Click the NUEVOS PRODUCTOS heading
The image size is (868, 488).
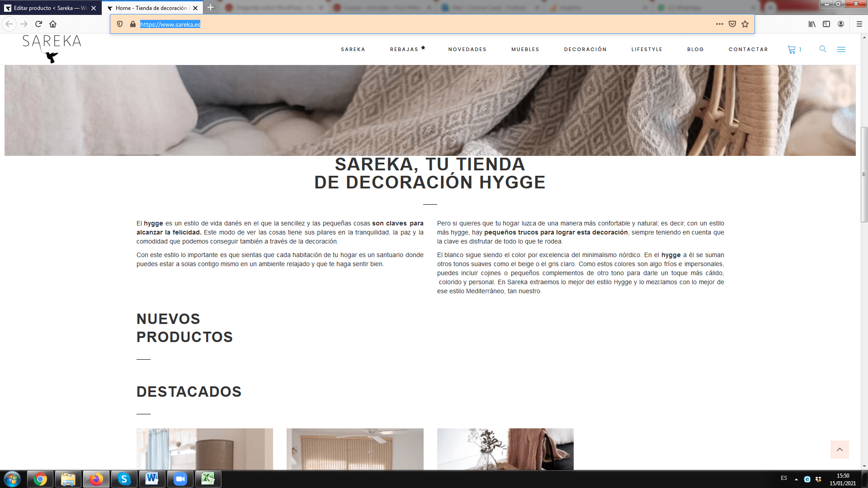(x=184, y=328)
